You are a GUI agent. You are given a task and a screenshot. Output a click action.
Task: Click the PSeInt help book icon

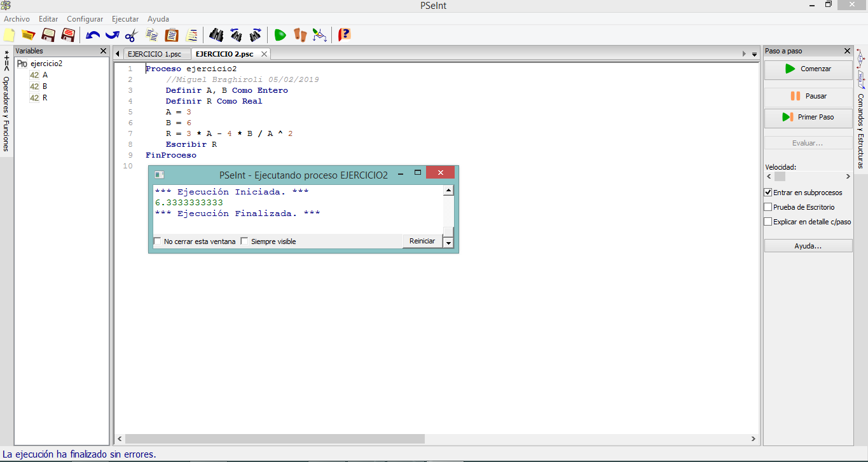[x=345, y=35]
